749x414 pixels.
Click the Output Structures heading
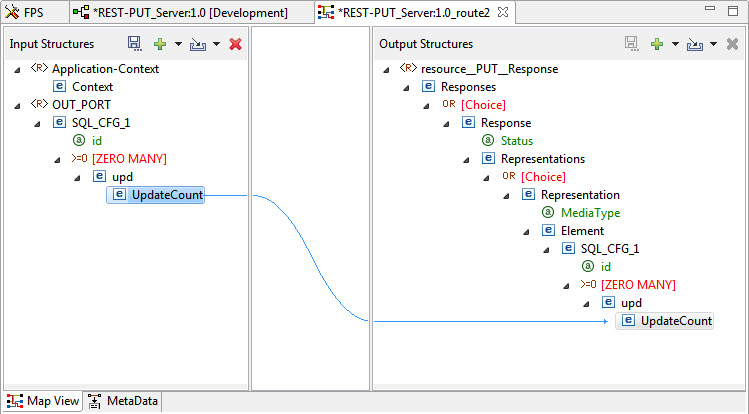click(426, 44)
